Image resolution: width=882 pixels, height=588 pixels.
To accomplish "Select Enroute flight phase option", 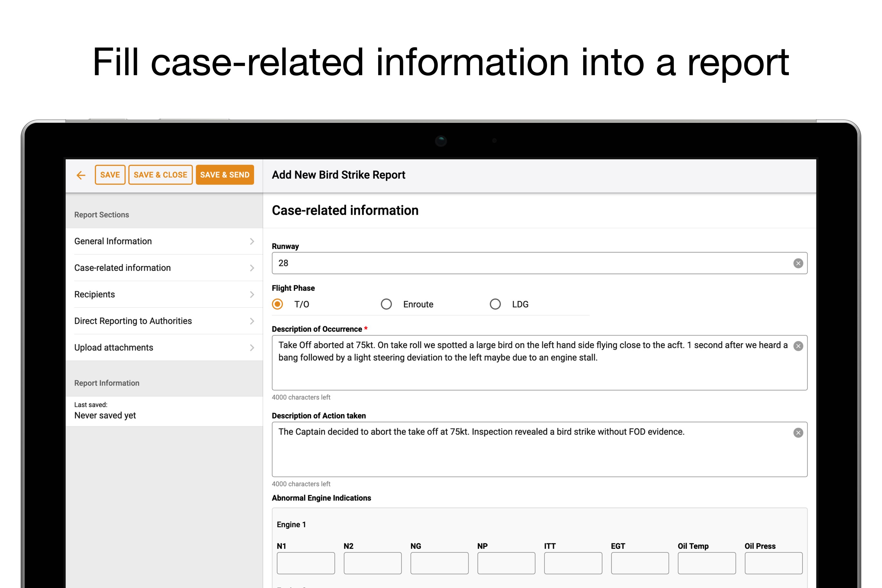I will [386, 304].
